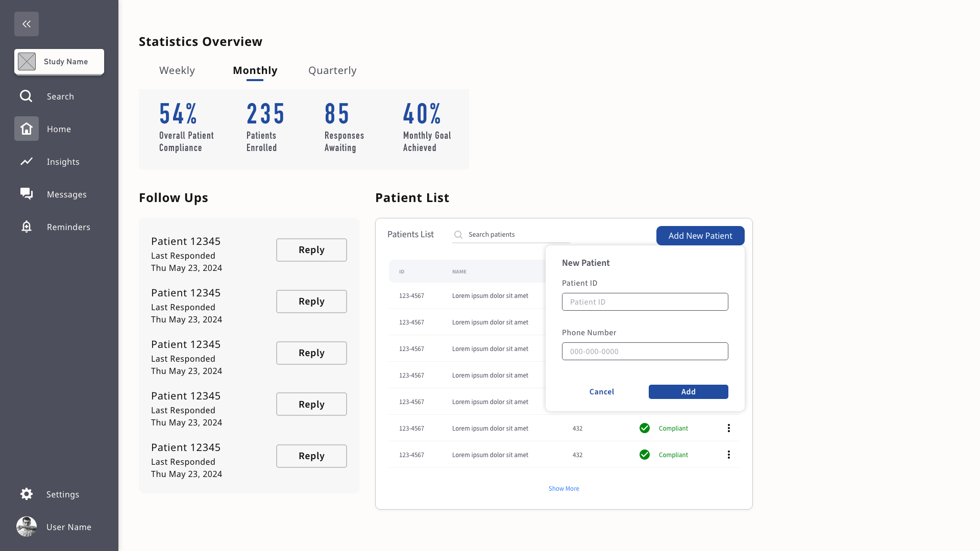This screenshot has height=551, width=980.
Task: Expand patient list with Show More
Action: (x=563, y=489)
